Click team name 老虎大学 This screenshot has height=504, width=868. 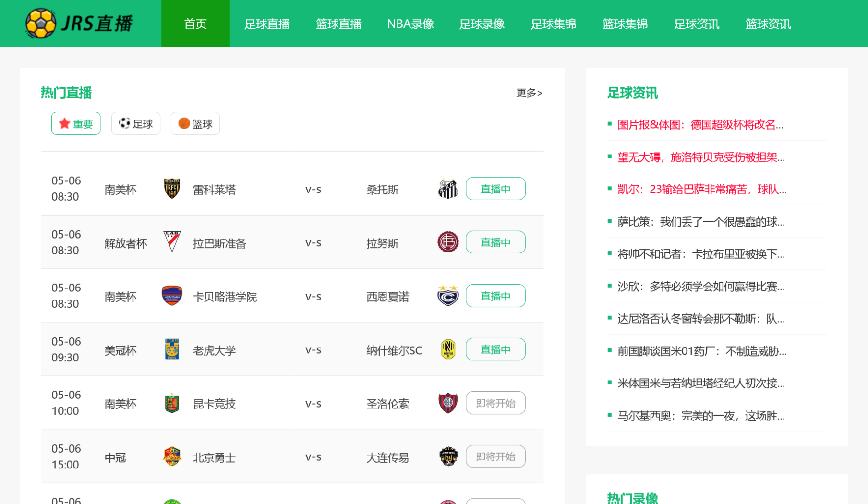point(214,350)
